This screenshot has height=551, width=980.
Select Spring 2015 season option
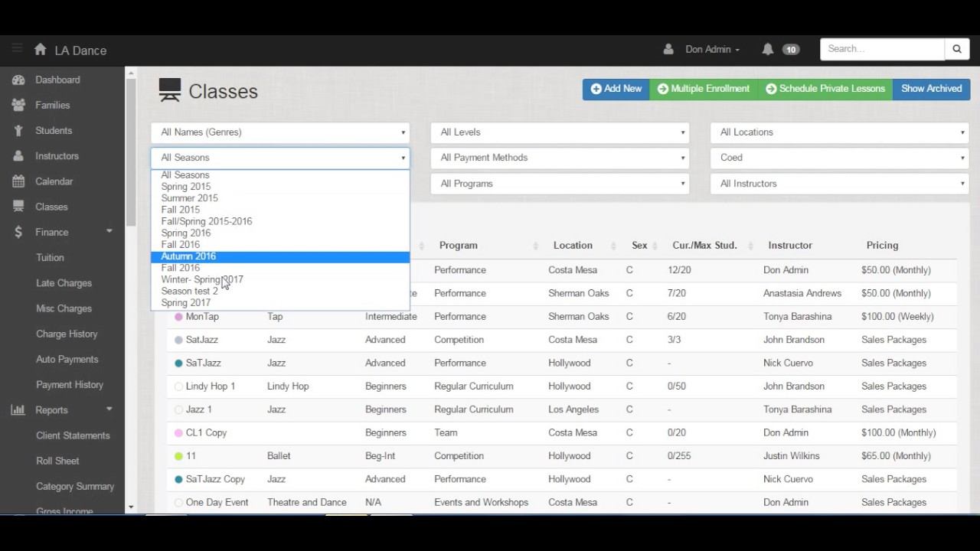280,187
